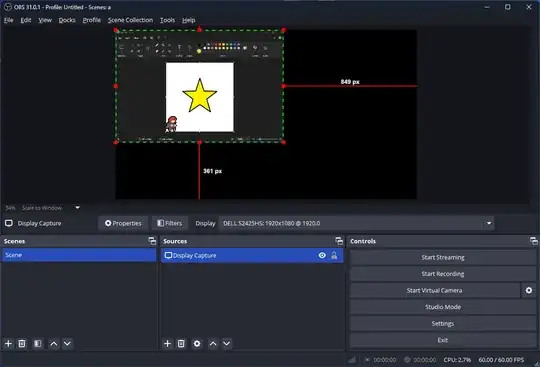The height and width of the screenshot is (367, 540).
Task: Open the Tools menu
Action: tap(167, 20)
